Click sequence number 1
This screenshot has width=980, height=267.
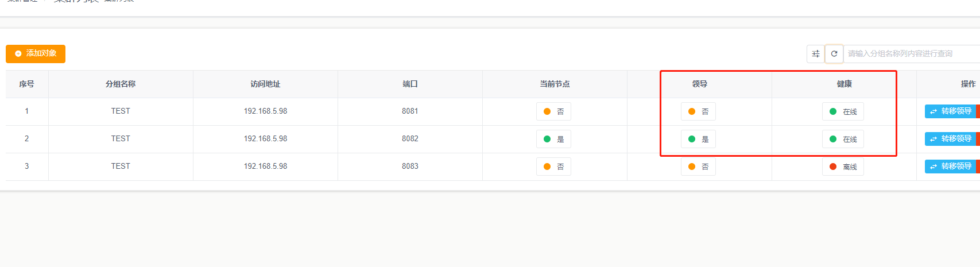(x=26, y=111)
